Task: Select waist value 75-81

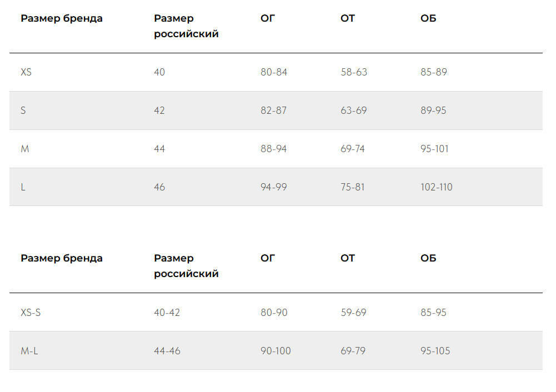Action: click(x=353, y=187)
